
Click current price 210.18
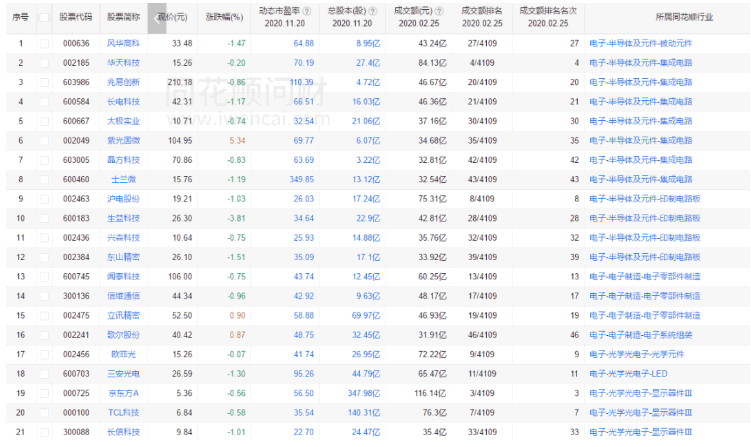[x=180, y=82]
